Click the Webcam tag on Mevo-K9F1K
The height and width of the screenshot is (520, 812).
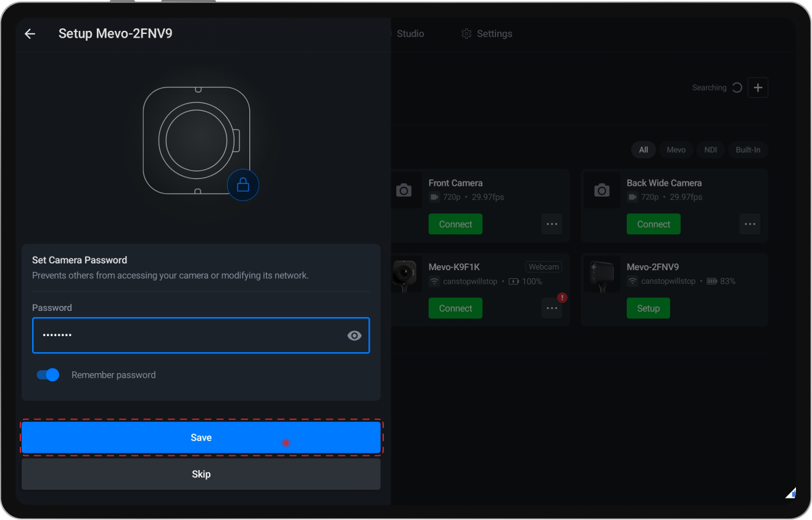(x=544, y=267)
